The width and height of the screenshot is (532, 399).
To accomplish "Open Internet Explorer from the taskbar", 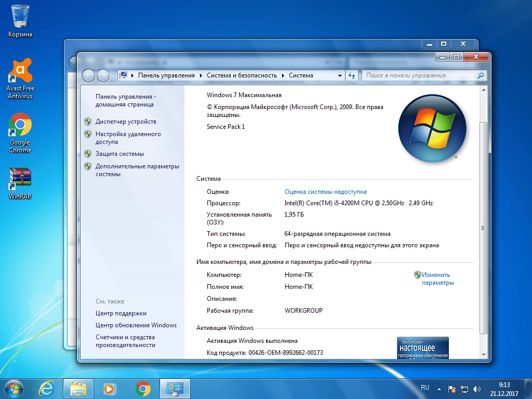I will pyautogui.click(x=46, y=389).
